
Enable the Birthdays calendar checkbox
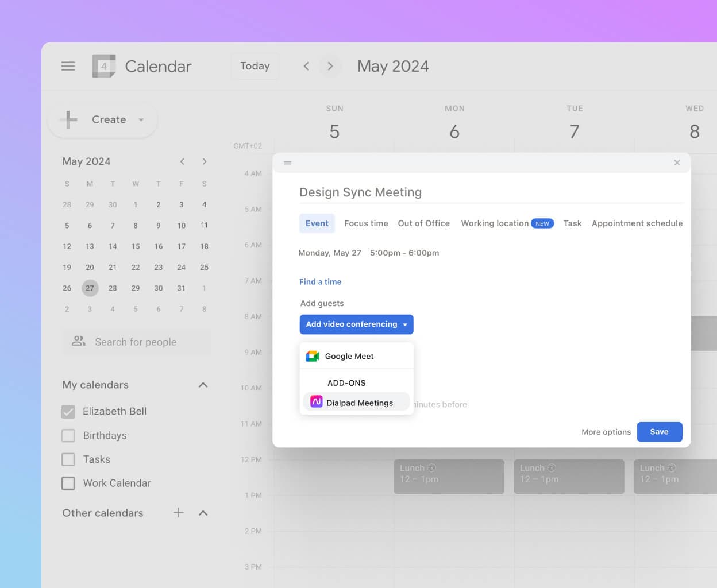68,436
